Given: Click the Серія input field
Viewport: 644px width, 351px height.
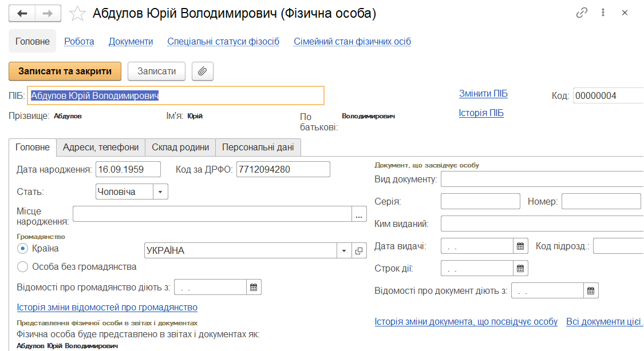Looking at the screenshot, I should click(x=480, y=201).
